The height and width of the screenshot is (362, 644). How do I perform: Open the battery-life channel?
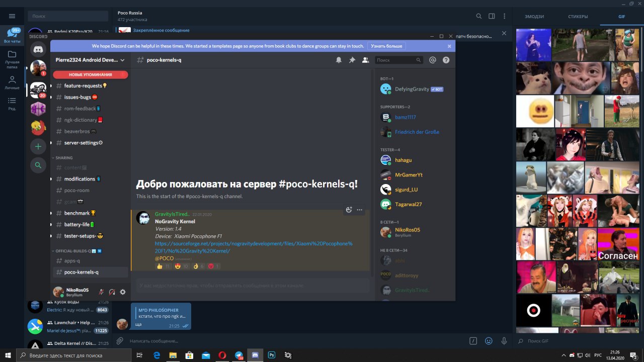pyautogui.click(x=91, y=224)
